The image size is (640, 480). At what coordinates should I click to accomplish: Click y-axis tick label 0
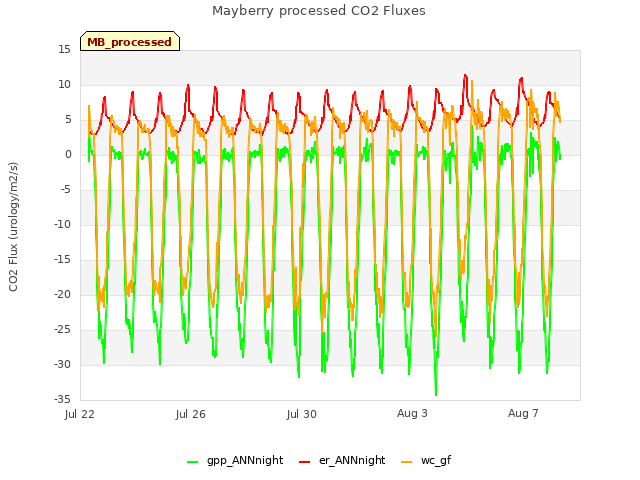coord(68,155)
